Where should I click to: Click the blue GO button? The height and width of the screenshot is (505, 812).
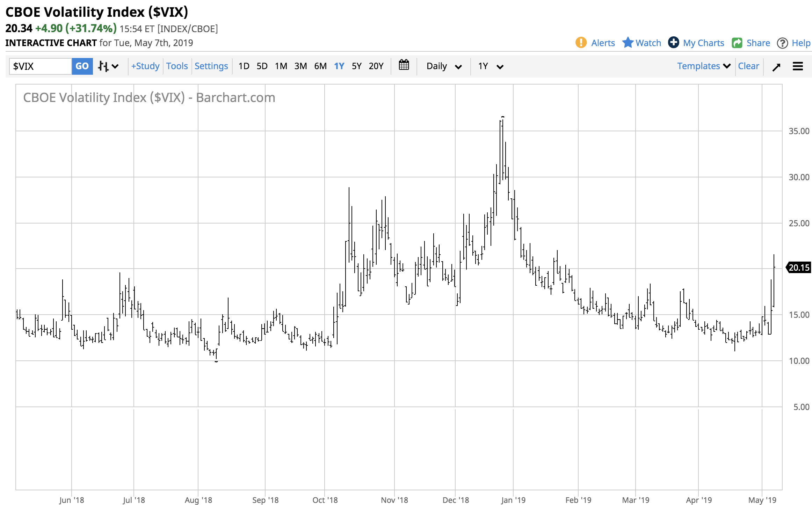click(x=82, y=66)
